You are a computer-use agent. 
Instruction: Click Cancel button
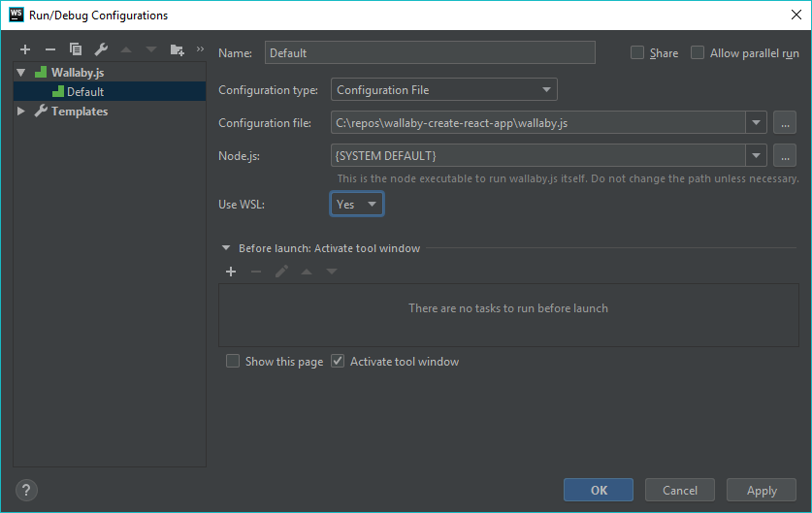(x=679, y=490)
